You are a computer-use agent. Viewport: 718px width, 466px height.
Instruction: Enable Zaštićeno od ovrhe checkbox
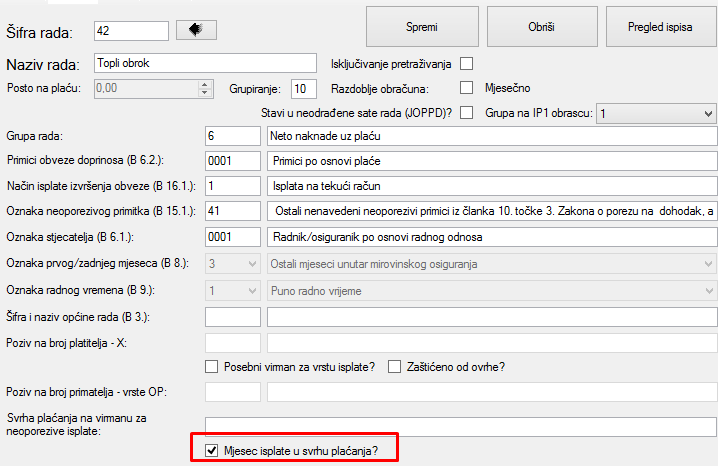click(x=395, y=366)
